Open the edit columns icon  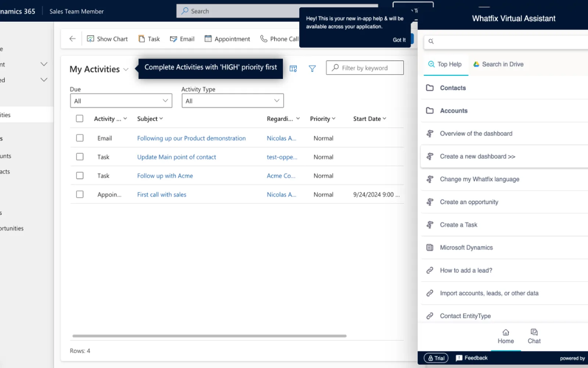pos(293,68)
